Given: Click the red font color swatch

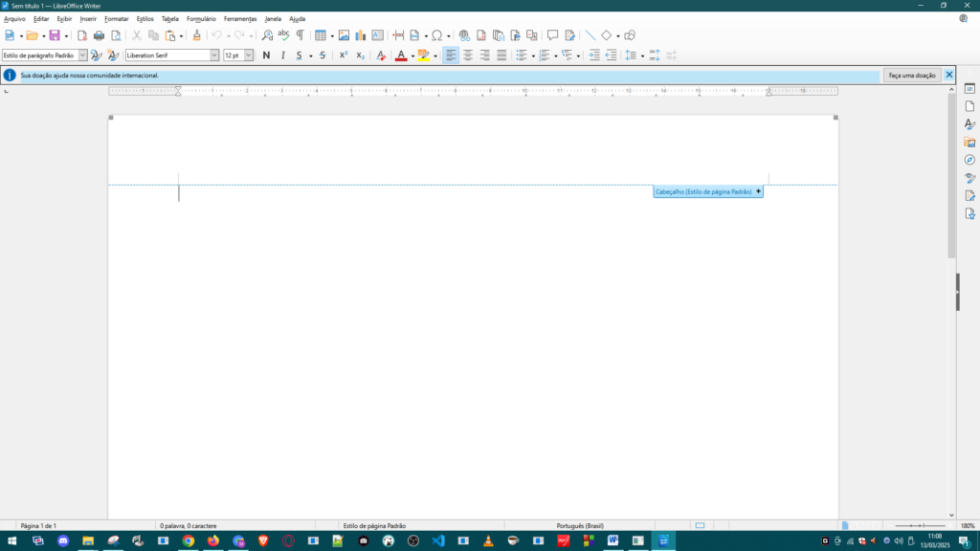Looking at the screenshot, I should click(x=401, y=55).
